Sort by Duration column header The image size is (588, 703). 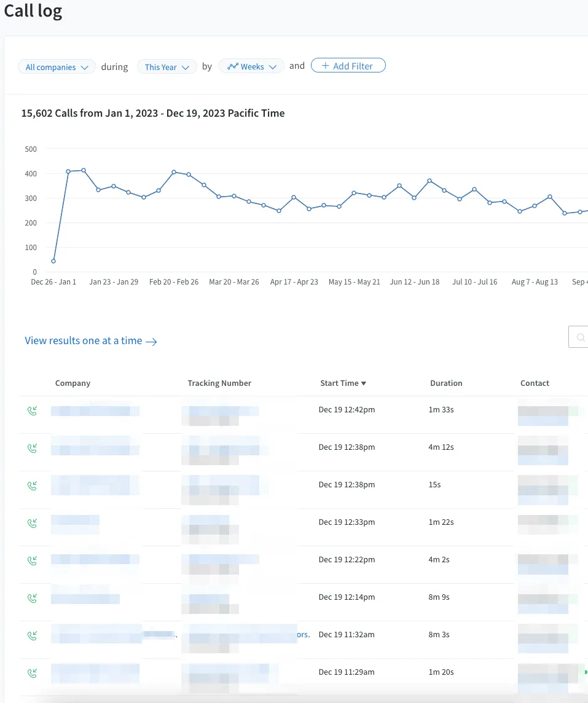coord(446,383)
